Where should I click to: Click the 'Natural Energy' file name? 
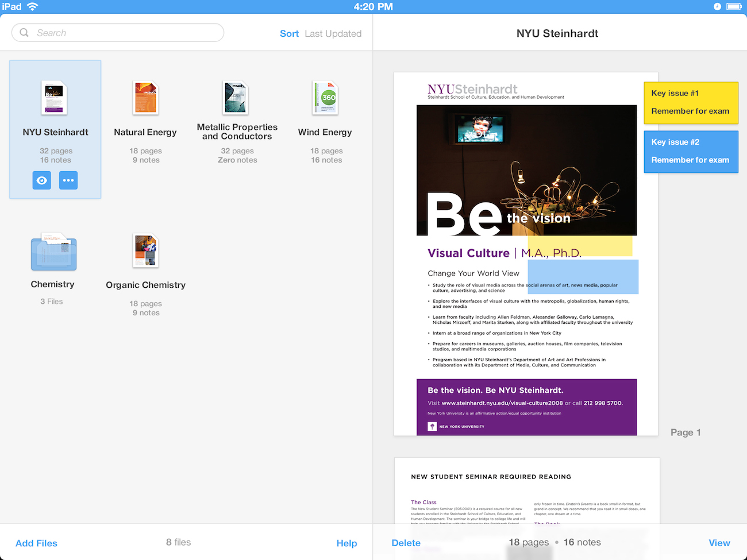pos(145,132)
